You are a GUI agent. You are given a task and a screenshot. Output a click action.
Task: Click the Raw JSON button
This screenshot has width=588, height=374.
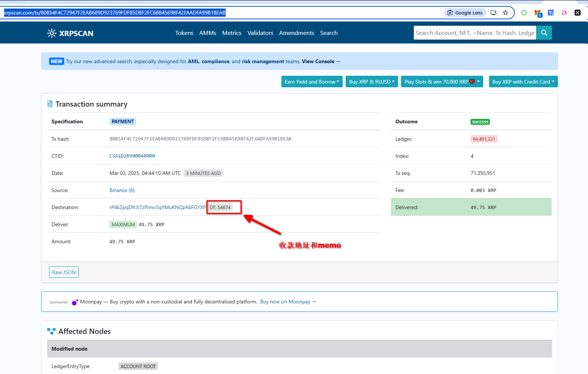[x=64, y=272]
